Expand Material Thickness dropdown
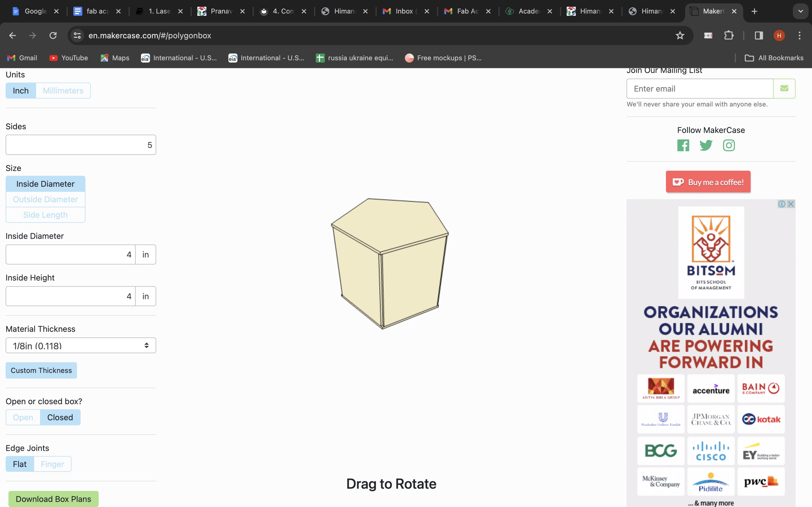The width and height of the screenshot is (812, 507). (x=81, y=345)
